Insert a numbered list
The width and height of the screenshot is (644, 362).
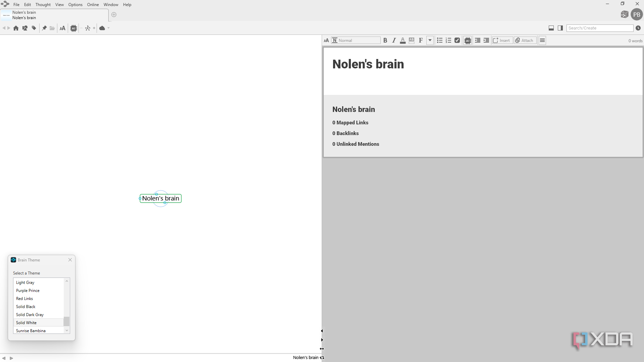click(448, 41)
